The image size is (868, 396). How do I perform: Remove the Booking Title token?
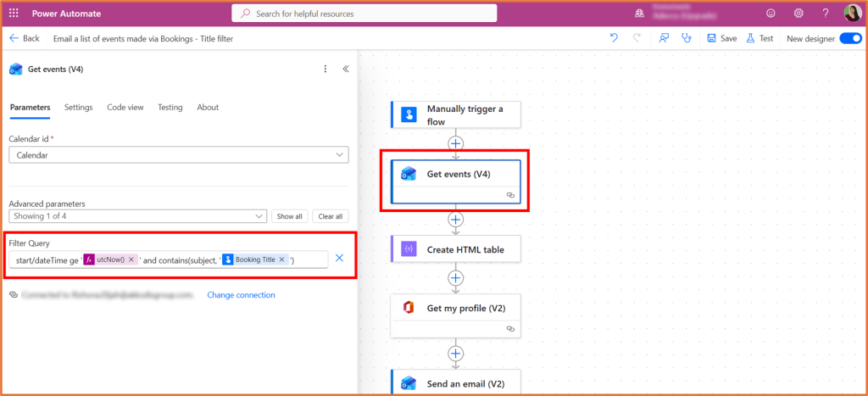point(281,259)
